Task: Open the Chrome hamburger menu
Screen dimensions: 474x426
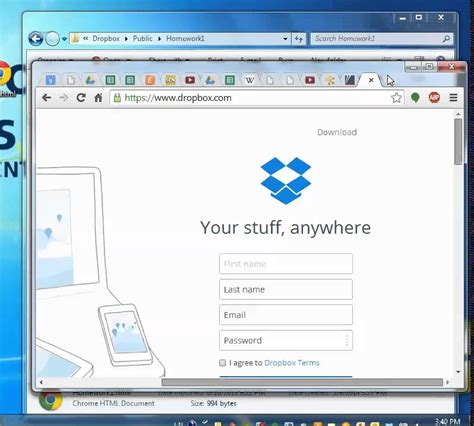Action: [x=453, y=98]
